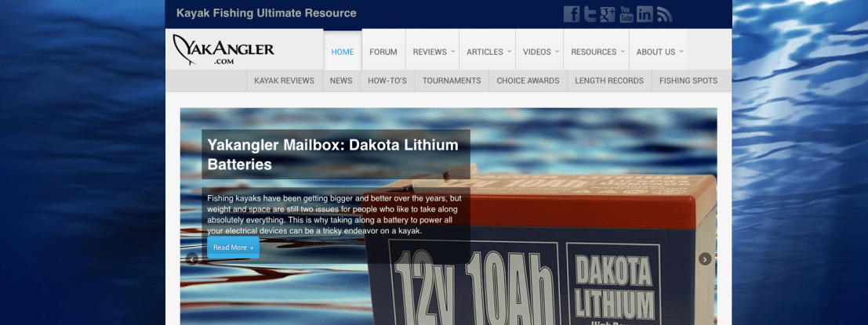868x325 pixels.
Task: Select the Home tab
Action: (x=343, y=52)
